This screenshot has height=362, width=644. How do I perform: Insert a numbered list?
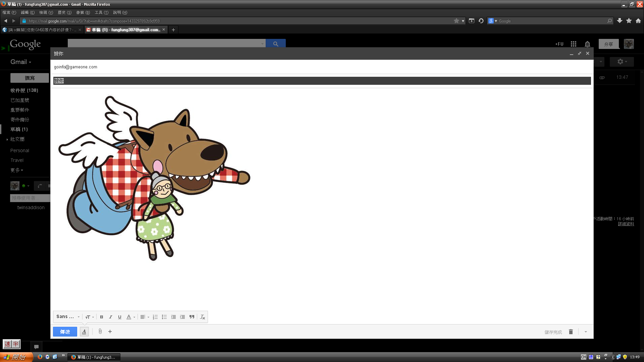(155, 317)
